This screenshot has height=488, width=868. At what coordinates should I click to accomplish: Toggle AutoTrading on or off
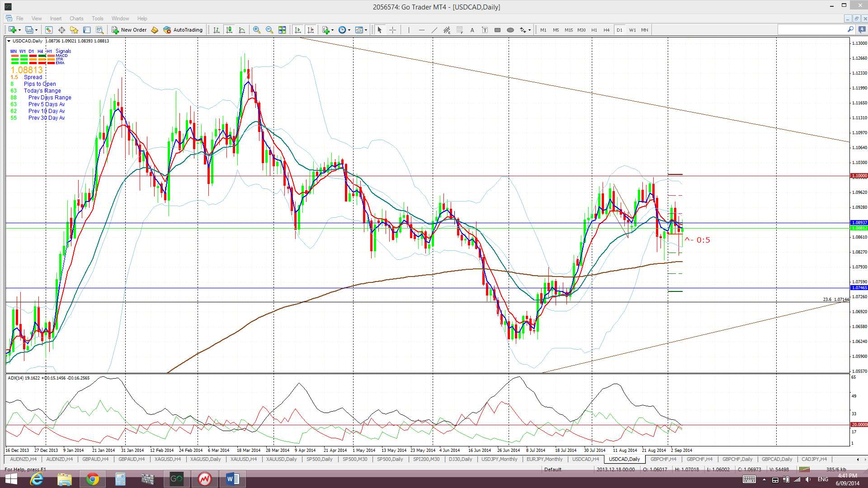click(183, 30)
